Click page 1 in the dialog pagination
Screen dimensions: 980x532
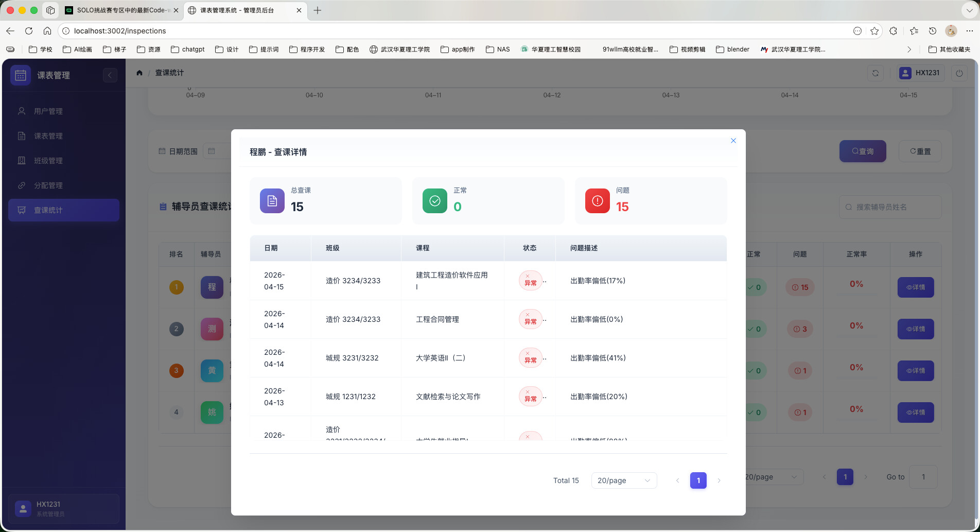(698, 480)
